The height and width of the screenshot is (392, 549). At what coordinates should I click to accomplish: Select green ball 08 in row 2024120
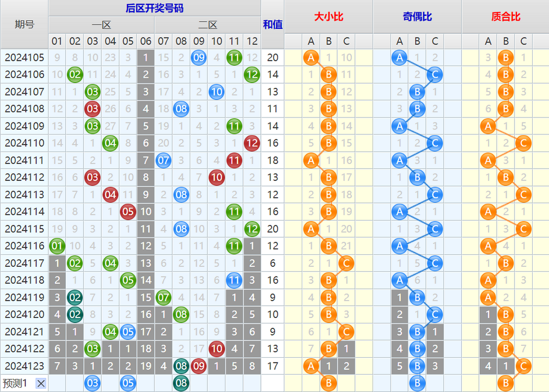(x=181, y=315)
